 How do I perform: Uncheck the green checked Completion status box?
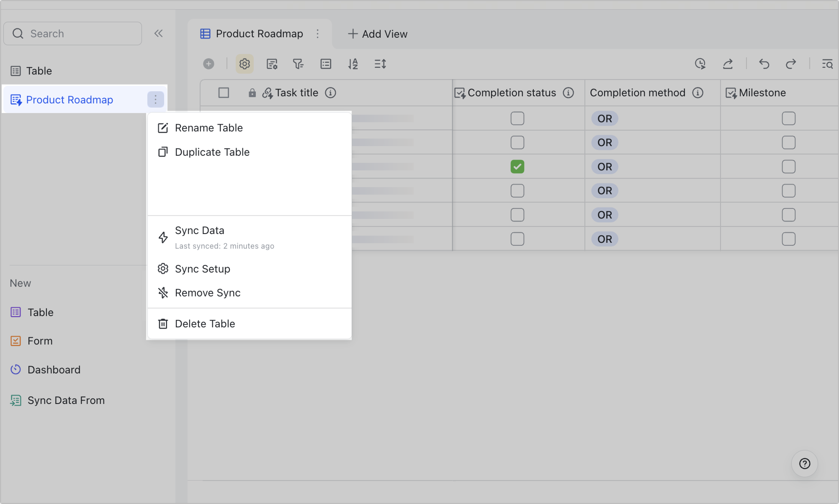(x=517, y=166)
